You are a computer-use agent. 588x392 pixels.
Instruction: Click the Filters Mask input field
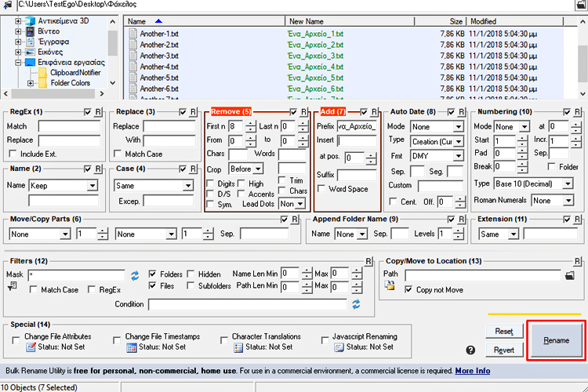click(x=77, y=275)
